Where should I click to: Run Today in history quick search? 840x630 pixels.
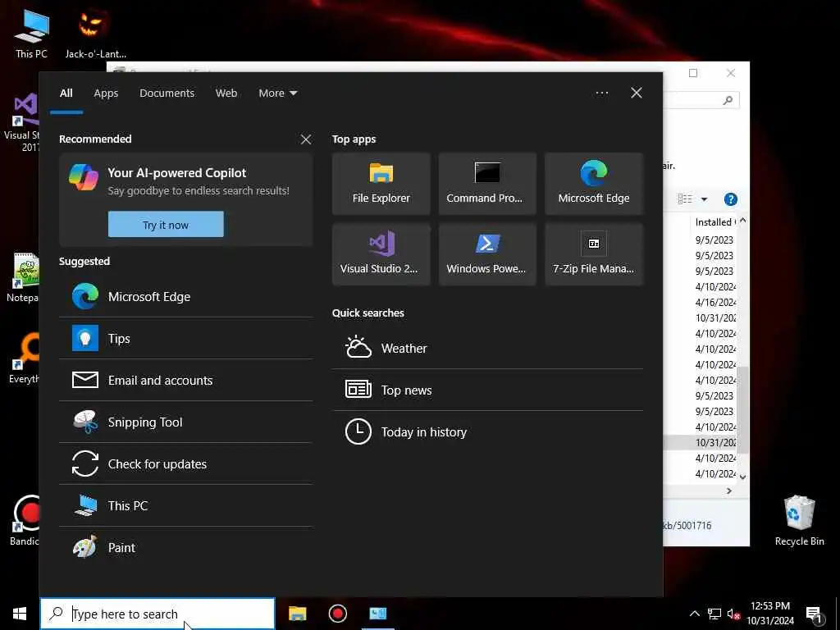487,431
